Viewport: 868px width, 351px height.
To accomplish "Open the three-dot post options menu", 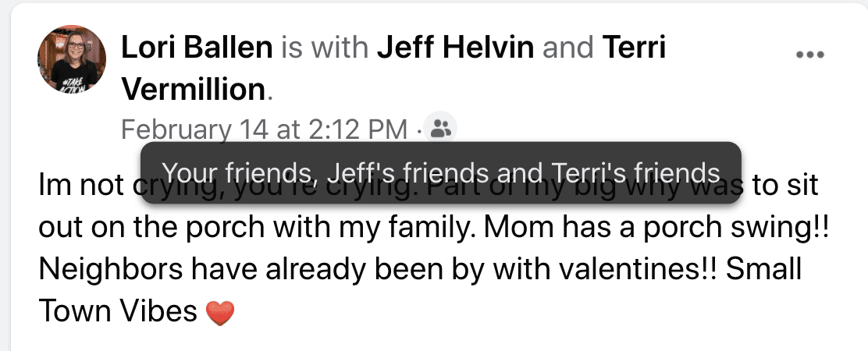I will click(x=810, y=54).
